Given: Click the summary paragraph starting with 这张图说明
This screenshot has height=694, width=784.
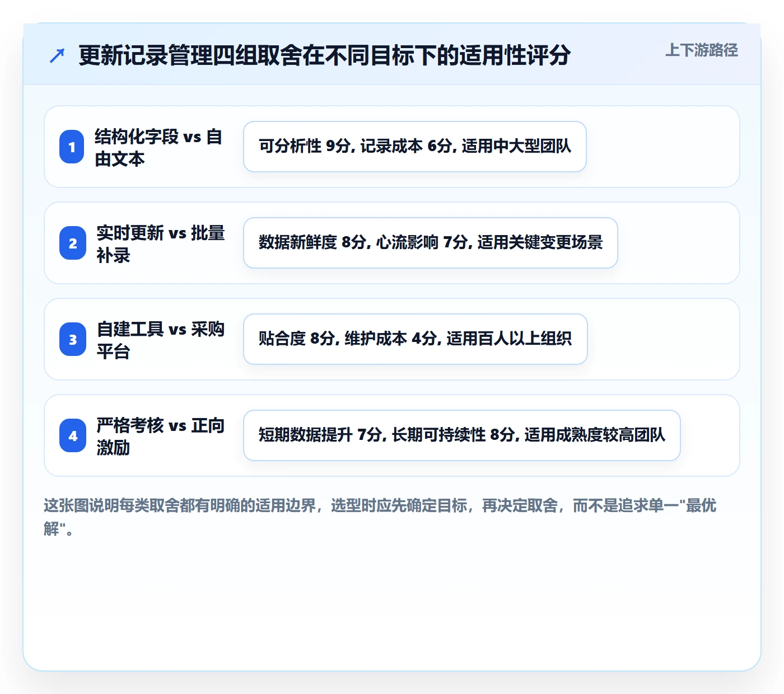Looking at the screenshot, I should pyautogui.click(x=380, y=517).
